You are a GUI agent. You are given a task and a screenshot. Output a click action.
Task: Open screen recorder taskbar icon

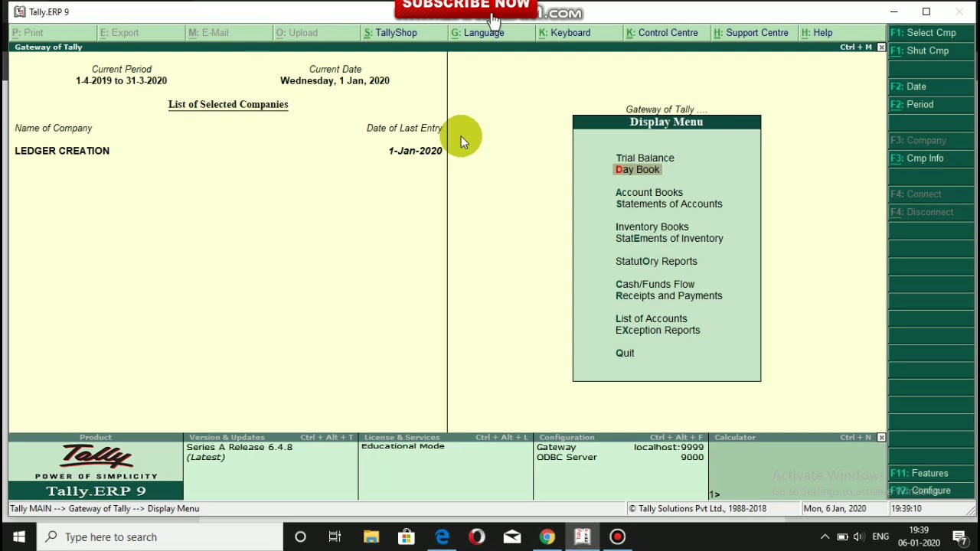pos(617,536)
